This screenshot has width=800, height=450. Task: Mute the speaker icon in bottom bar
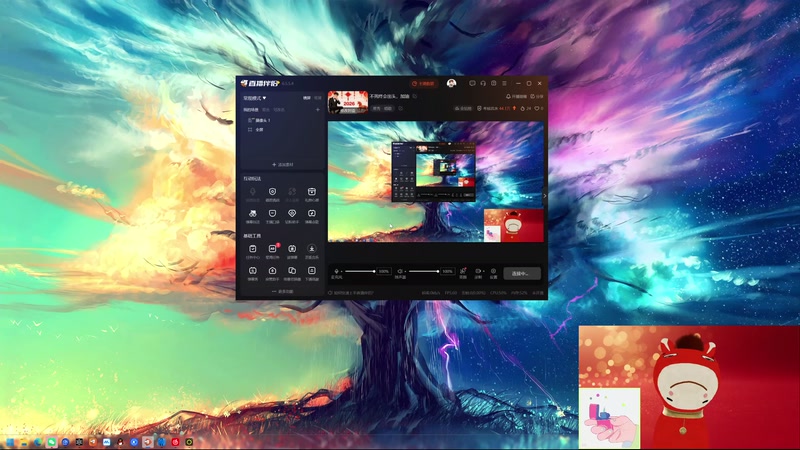pyautogui.click(x=400, y=271)
